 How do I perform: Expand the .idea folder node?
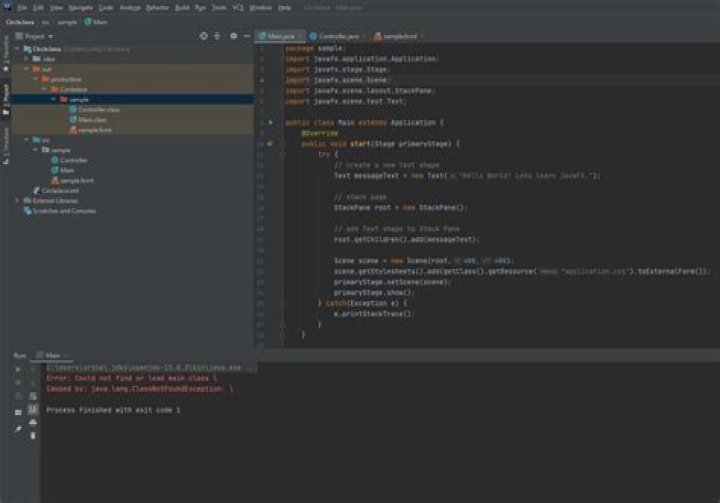tap(27, 59)
